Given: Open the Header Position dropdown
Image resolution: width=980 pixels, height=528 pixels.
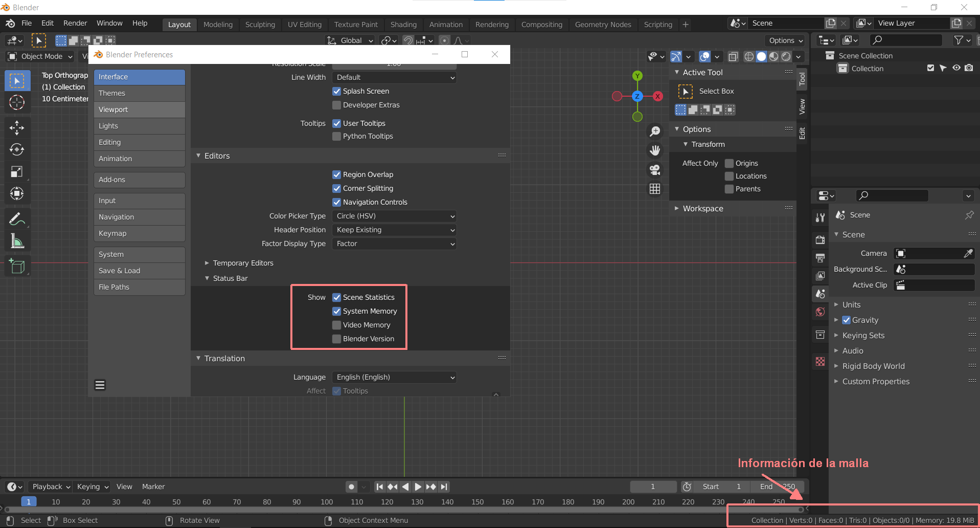Looking at the screenshot, I should tap(394, 230).
